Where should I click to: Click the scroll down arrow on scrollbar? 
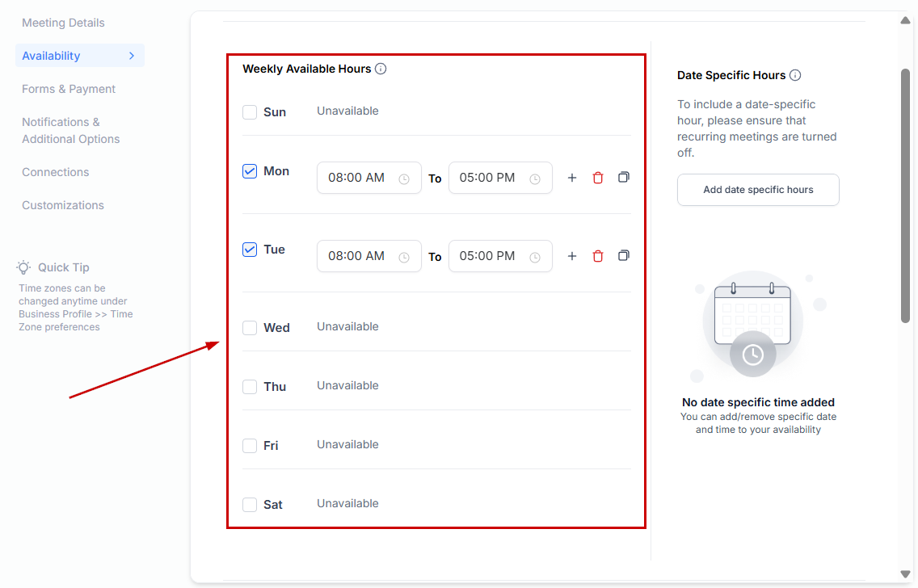click(x=905, y=574)
